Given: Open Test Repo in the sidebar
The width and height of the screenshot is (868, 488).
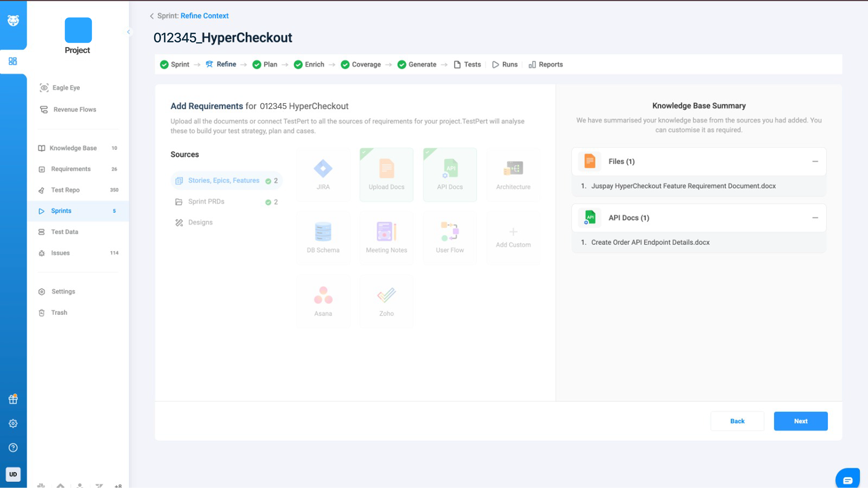Looking at the screenshot, I should click(78, 190).
